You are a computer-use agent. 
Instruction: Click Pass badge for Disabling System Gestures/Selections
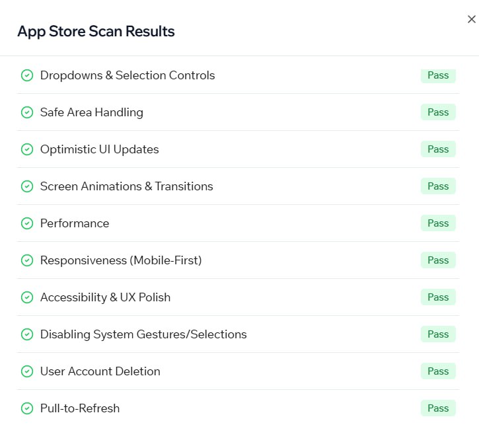point(438,334)
